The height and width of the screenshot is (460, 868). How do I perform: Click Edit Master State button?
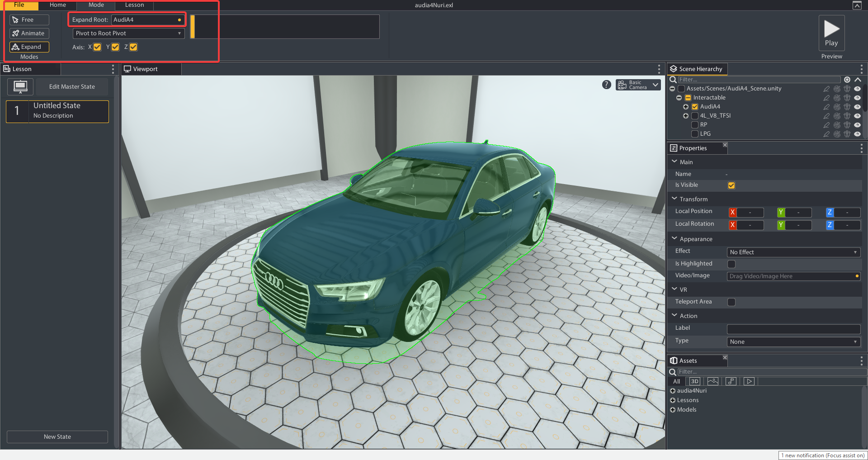point(72,87)
